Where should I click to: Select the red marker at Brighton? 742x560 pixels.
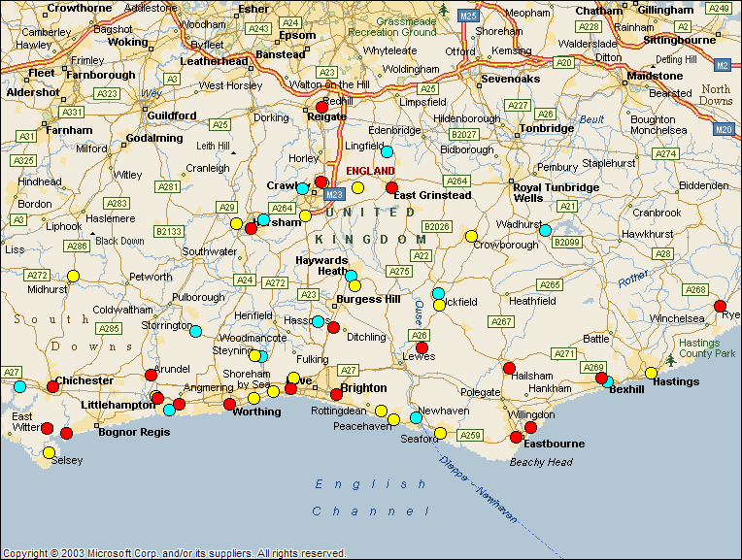coord(336,394)
